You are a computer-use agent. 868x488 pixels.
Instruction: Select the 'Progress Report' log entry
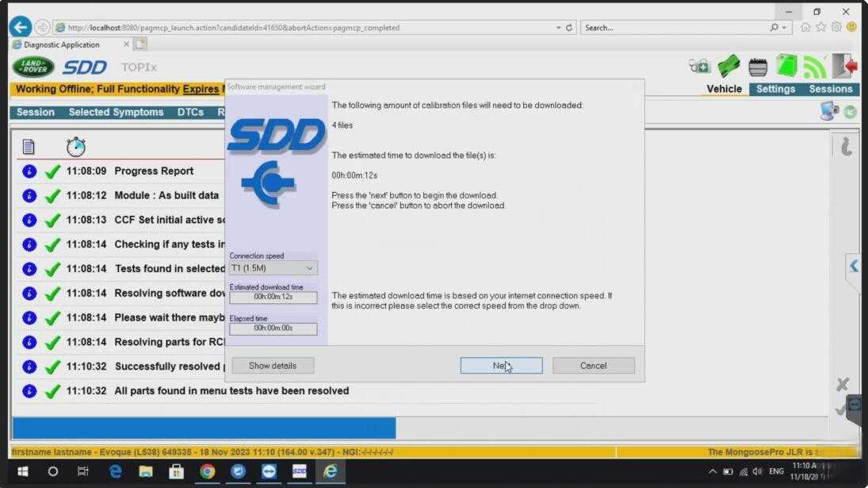[x=154, y=171]
